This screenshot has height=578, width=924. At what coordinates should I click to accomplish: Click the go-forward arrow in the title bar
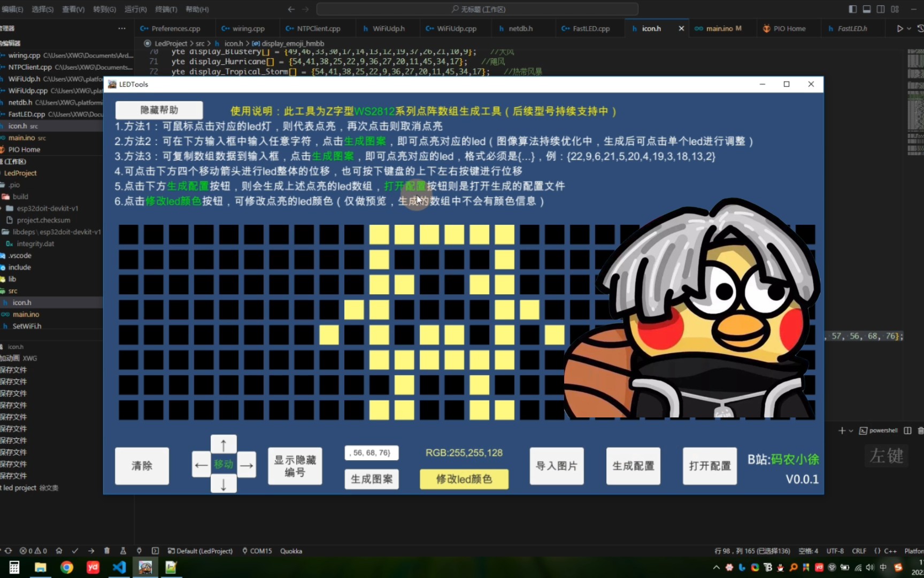pos(305,9)
